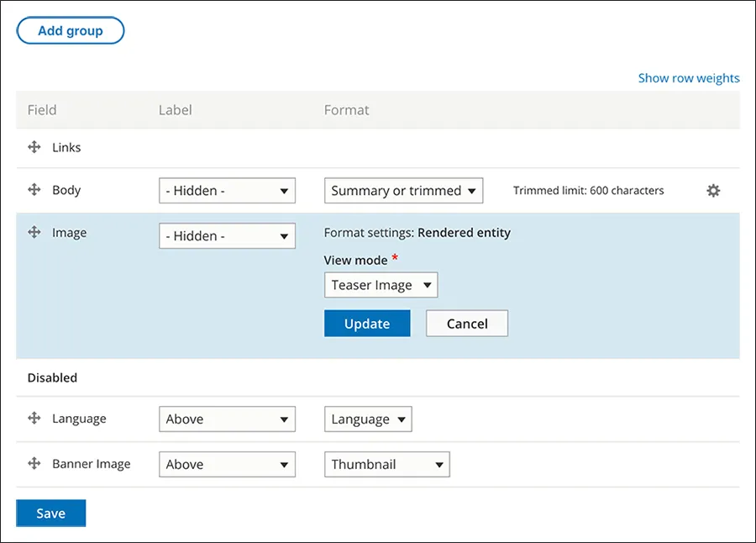Save the display configuration

(50, 513)
